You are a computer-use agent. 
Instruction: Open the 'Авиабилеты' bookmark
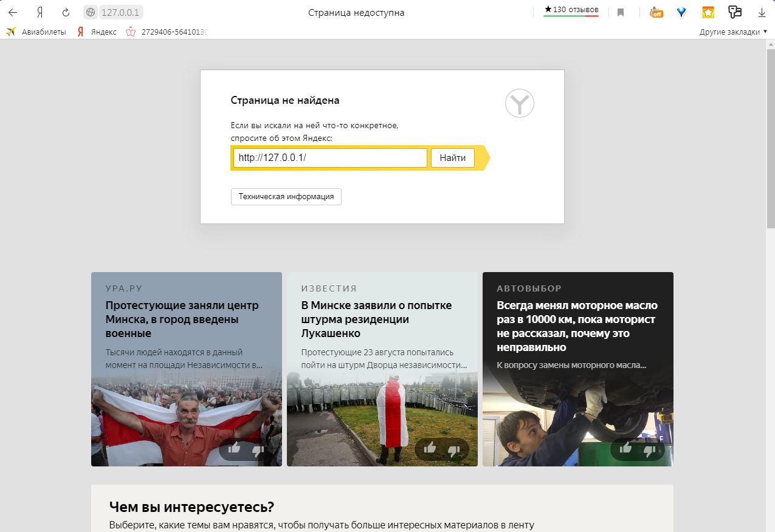tap(36, 32)
